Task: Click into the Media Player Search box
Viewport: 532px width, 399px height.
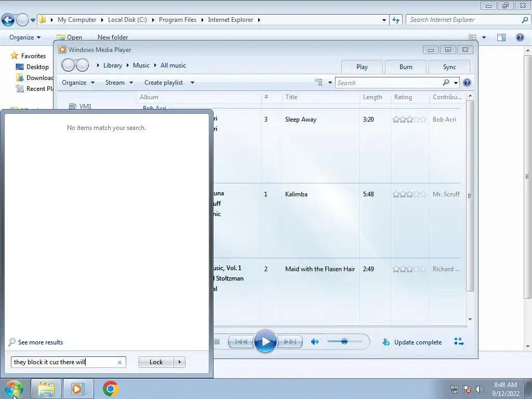Action: (389, 83)
